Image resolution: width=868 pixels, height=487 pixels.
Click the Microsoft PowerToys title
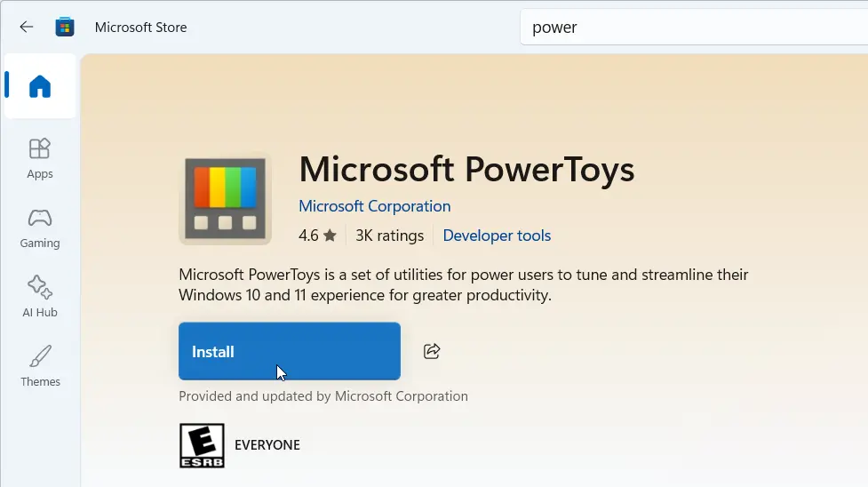click(x=466, y=169)
